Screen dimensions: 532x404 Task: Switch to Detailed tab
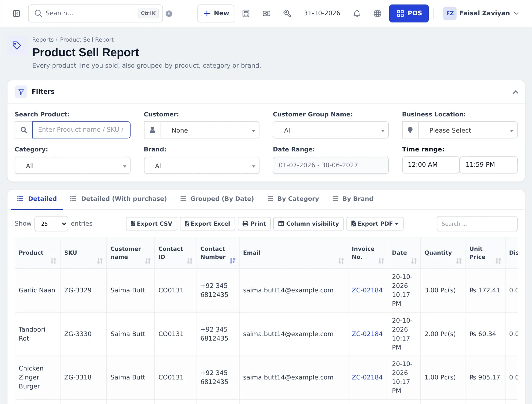37,199
